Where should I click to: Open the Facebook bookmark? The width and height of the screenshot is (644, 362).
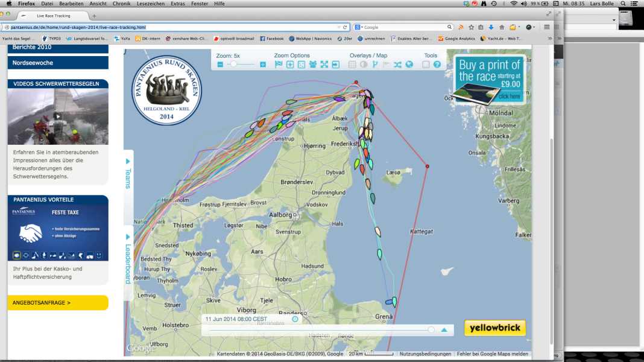click(272, 39)
